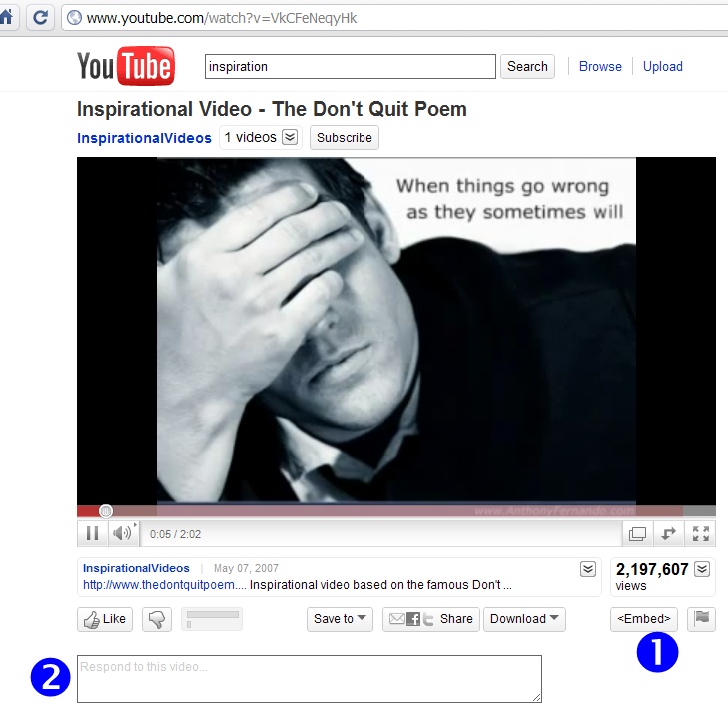Viewport: 728px width, 725px height.
Task: Open InspirationalVideos channel link under title
Action: 144,138
